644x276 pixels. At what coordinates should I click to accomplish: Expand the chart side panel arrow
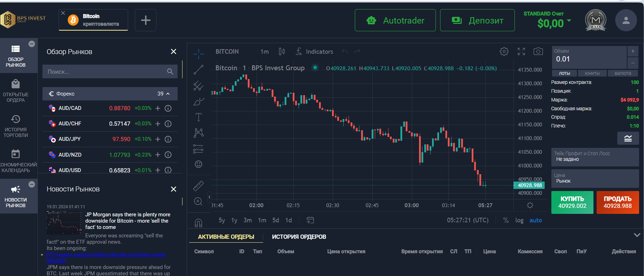pyautogui.click(x=209, y=197)
